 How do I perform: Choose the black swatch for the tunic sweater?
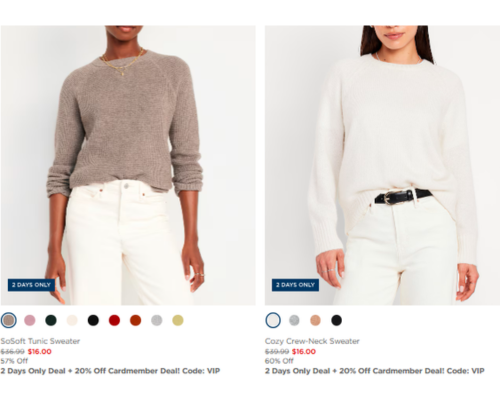(x=93, y=320)
